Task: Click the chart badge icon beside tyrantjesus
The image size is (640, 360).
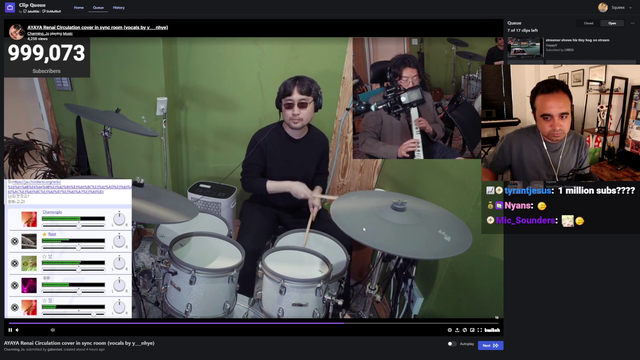Action: pyautogui.click(x=490, y=191)
